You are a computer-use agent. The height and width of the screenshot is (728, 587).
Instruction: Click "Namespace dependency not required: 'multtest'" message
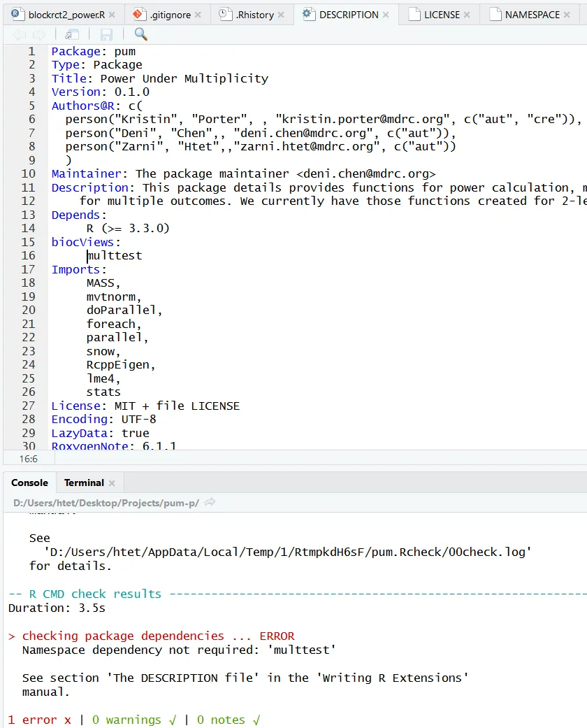[179, 650]
